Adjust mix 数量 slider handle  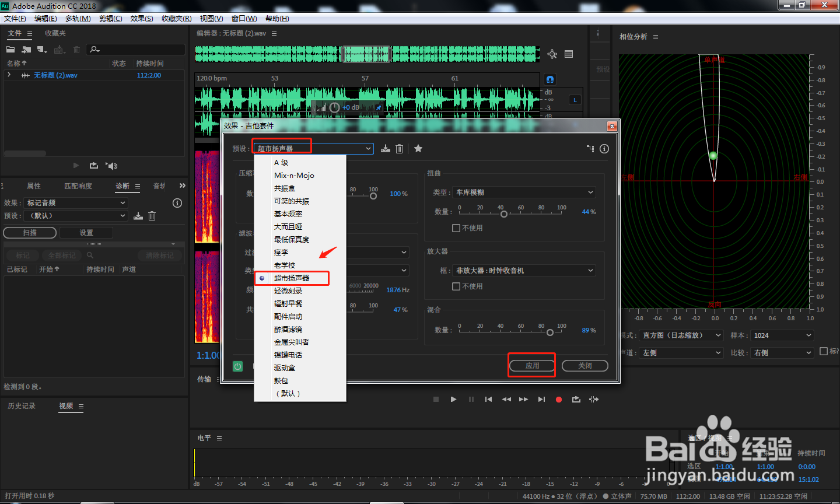point(550,332)
